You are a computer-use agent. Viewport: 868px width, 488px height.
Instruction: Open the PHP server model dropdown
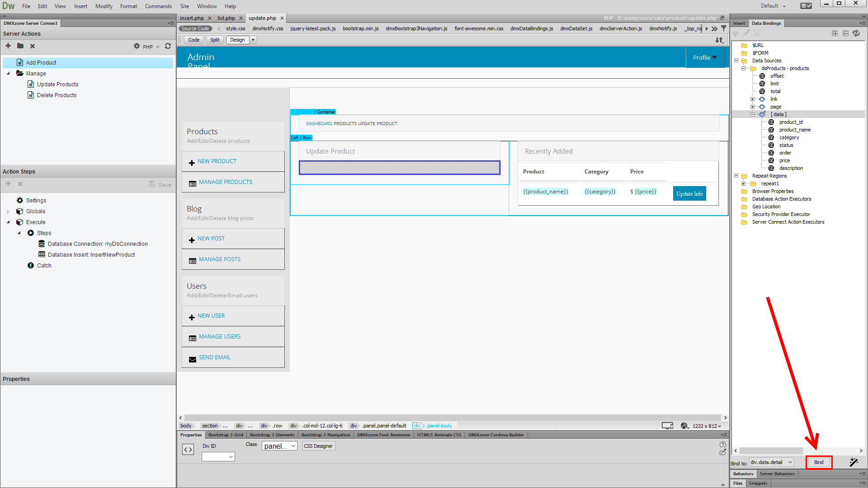(x=151, y=47)
